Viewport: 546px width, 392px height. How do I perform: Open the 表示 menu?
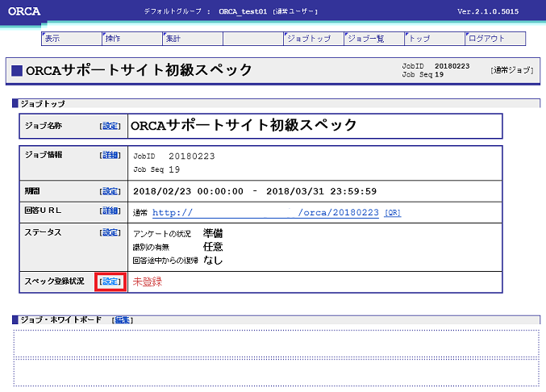[x=72, y=39]
